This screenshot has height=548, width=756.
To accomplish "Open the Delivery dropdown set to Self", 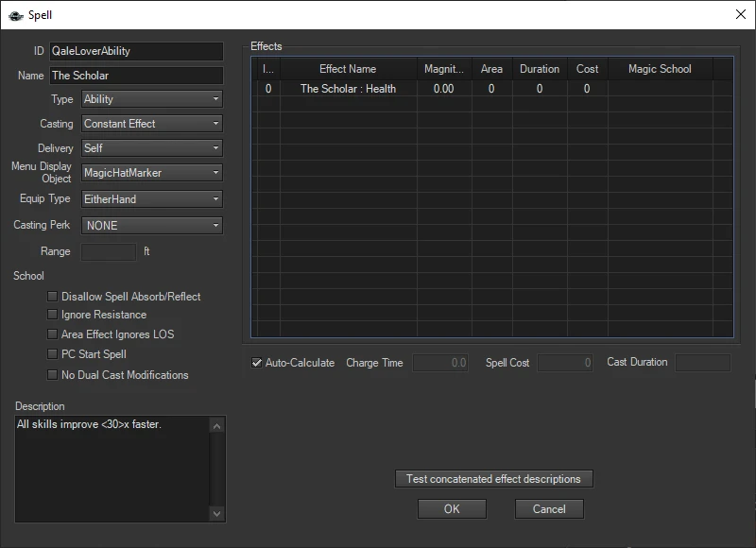I will [152, 148].
